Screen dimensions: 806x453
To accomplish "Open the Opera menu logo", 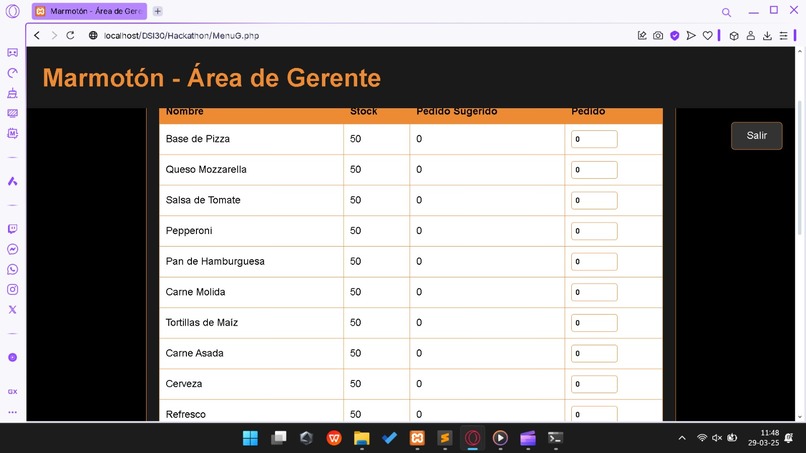I will [x=12, y=11].
